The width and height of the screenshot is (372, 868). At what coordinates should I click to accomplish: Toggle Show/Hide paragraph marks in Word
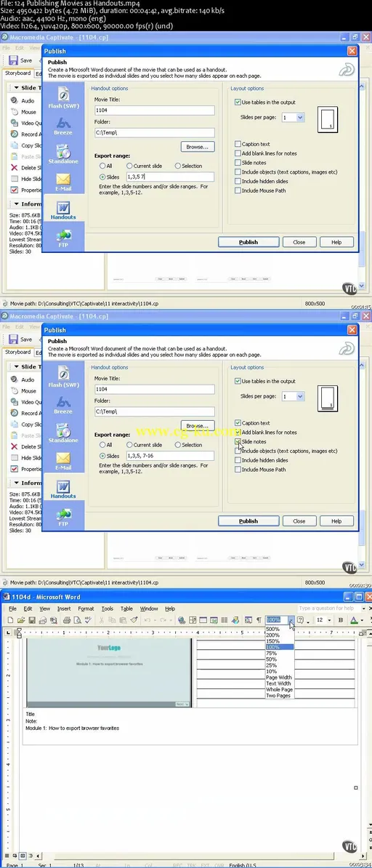tap(259, 620)
